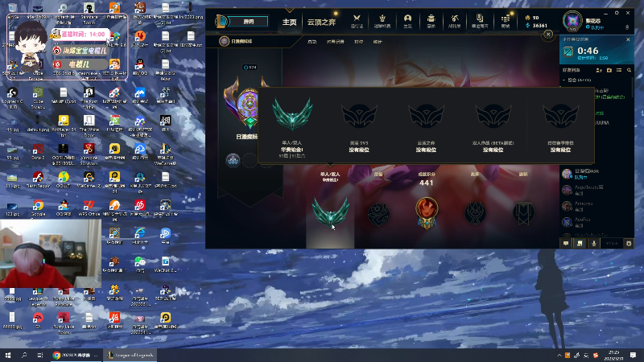Click the honor emblem in the profile bottom row

(378, 214)
